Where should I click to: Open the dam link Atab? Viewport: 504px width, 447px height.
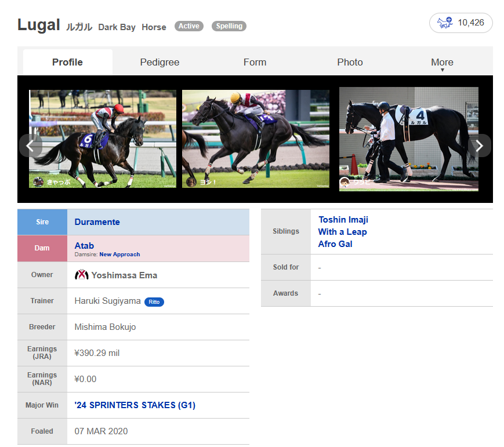[x=84, y=246]
